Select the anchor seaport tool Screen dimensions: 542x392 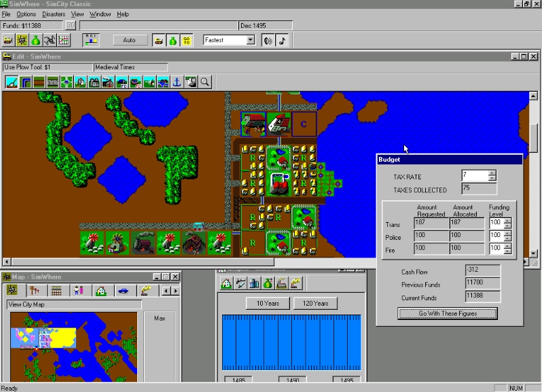177,82
